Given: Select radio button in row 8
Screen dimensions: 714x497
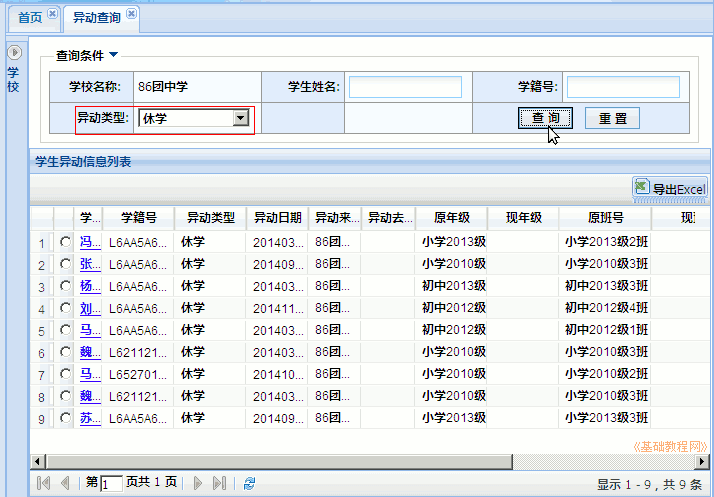Looking at the screenshot, I should coord(66,396).
